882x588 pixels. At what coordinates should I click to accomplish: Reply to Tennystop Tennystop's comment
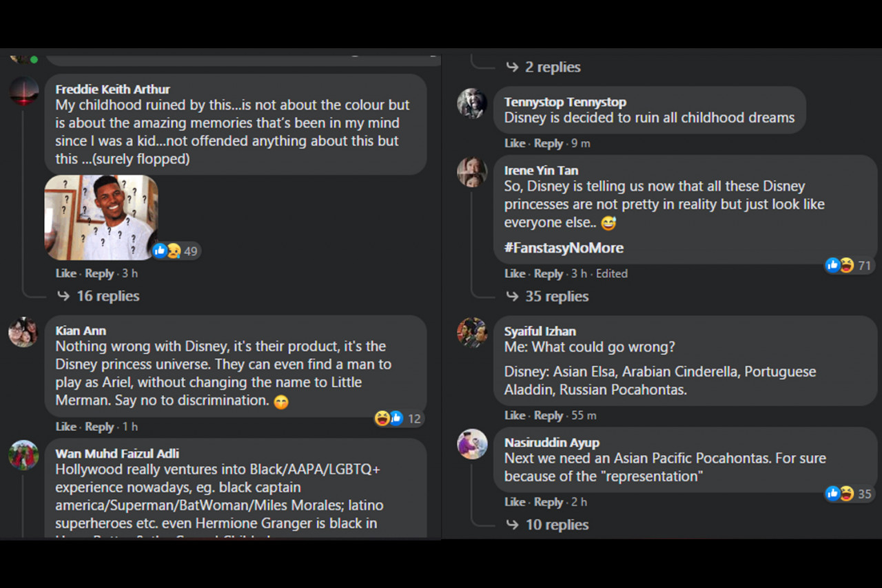[548, 143]
